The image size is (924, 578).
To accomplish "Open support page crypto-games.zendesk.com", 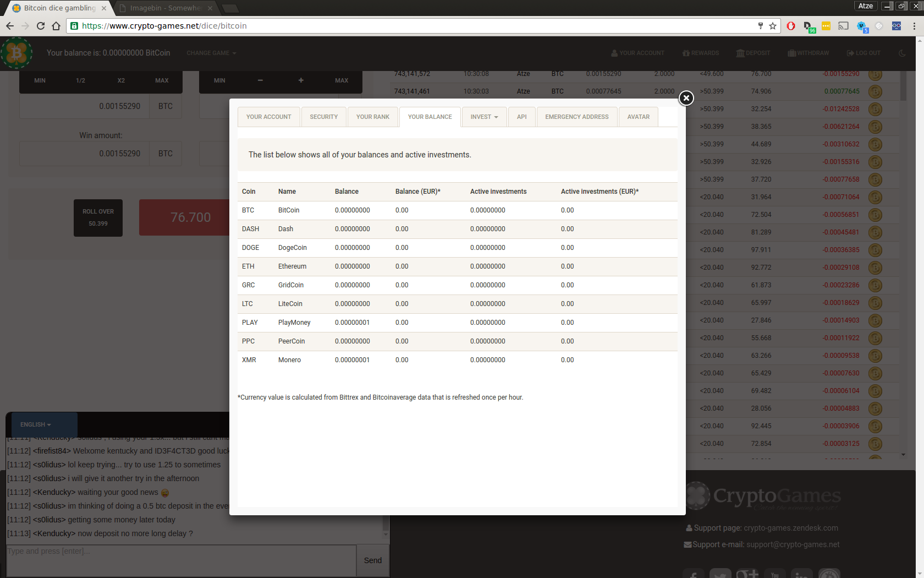I will click(x=791, y=528).
